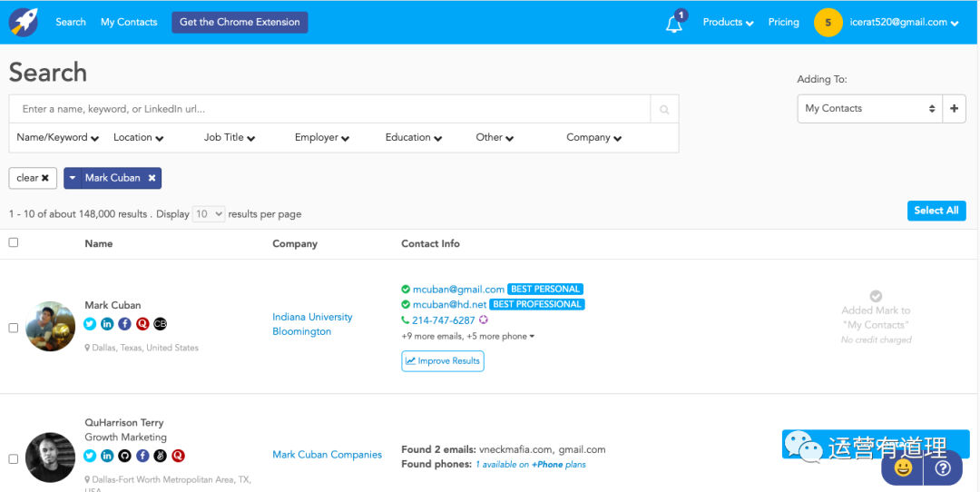Screen dimensions: 980x492
Task: Click the mcuban@hd.net email
Action: (449, 304)
